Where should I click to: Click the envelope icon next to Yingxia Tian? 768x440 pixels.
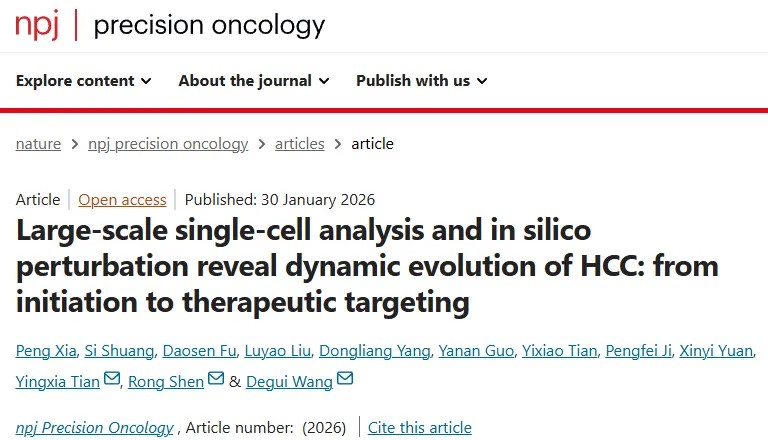(x=111, y=379)
